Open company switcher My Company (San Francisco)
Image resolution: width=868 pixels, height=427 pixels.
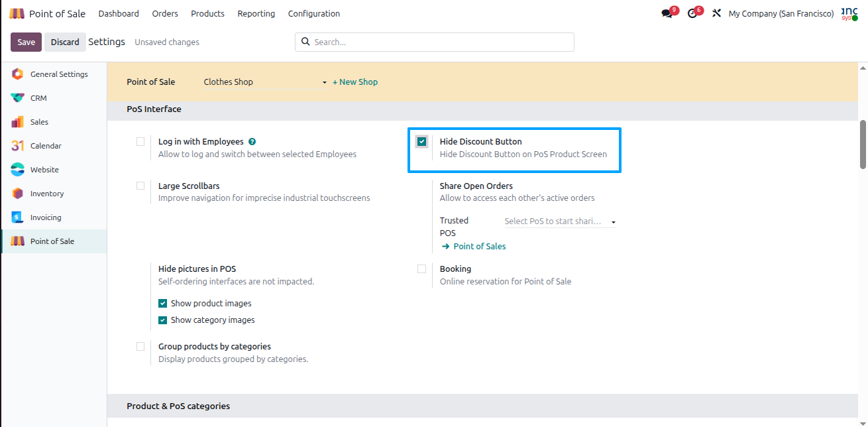pyautogui.click(x=781, y=13)
